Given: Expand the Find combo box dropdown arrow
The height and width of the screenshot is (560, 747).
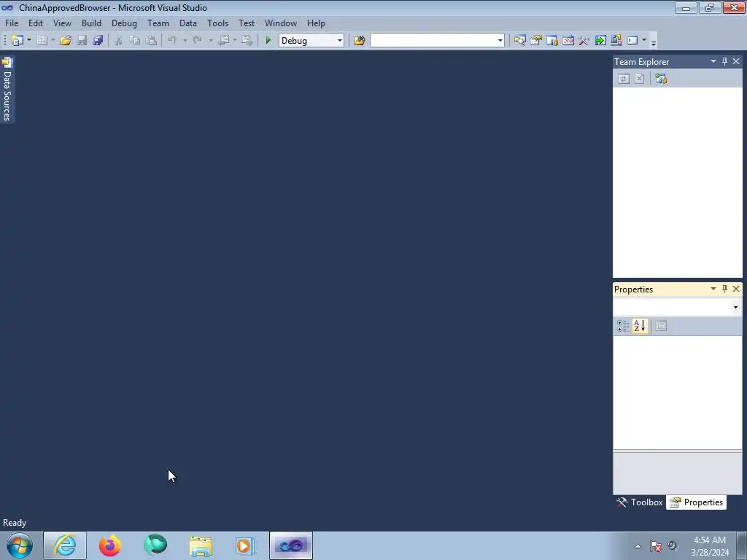Looking at the screenshot, I should [500, 41].
